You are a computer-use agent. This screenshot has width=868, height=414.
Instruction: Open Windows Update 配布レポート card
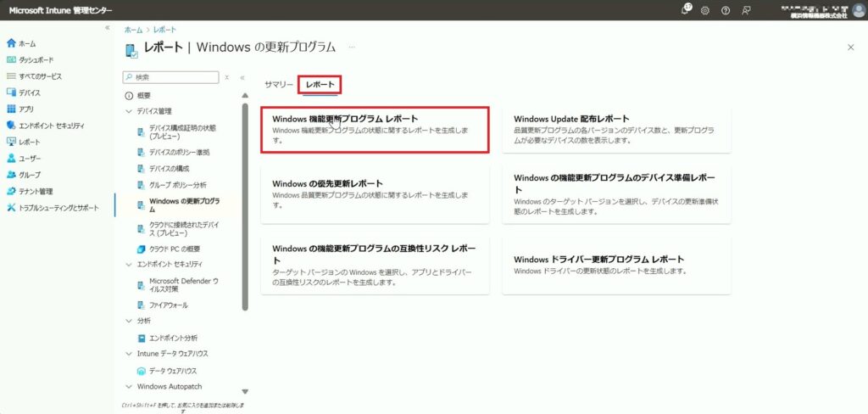[617, 130]
